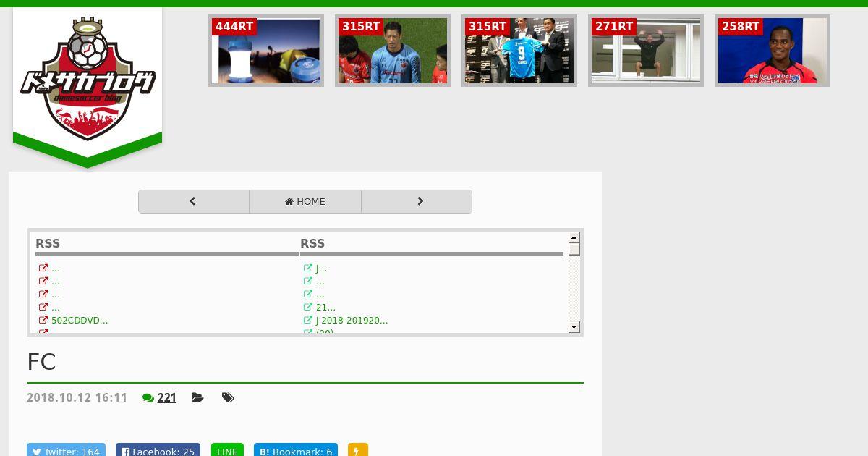
Task: Click the RSS box scrollbar thumb
Action: 574,249
